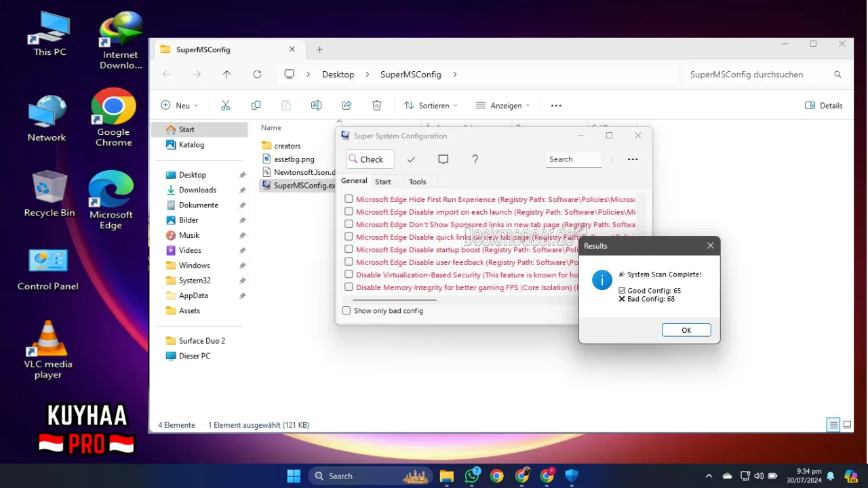Tick Microsoft Edge Disable startup boost checkbox
Screen dimensions: 868x488
(x=349, y=249)
